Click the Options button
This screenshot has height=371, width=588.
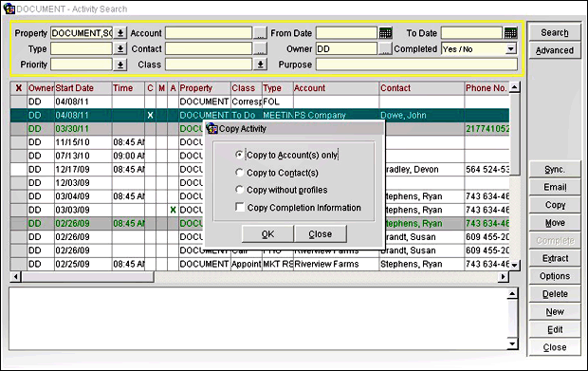(x=555, y=276)
